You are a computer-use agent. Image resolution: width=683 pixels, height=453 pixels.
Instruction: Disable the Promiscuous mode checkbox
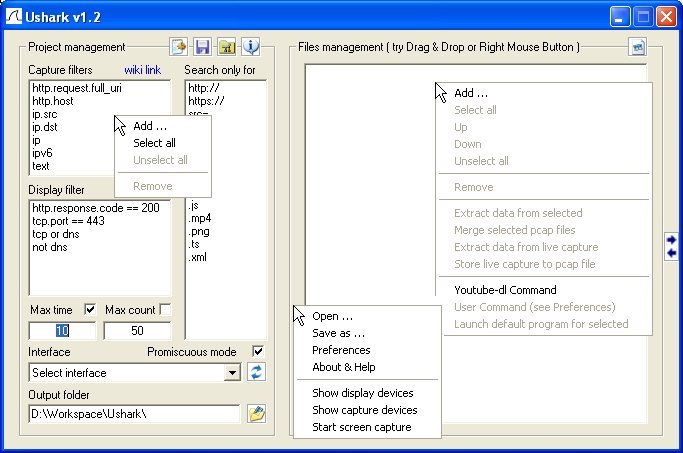(x=258, y=352)
